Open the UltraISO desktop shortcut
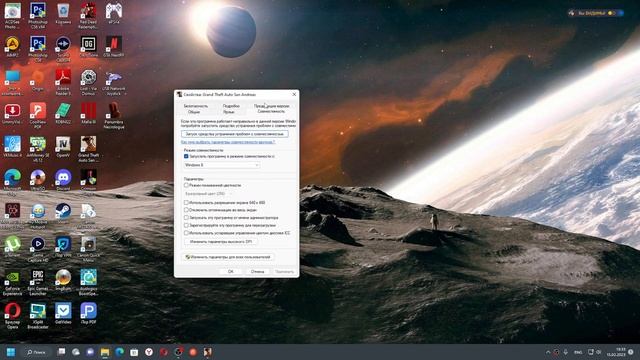This screenshot has height=360, width=640. [38, 180]
